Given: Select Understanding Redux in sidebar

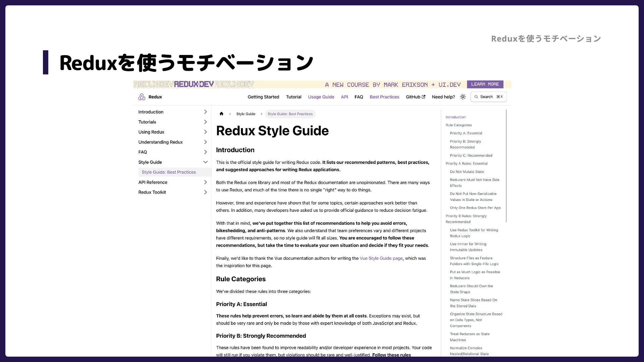Looking at the screenshot, I should pyautogui.click(x=160, y=142).
